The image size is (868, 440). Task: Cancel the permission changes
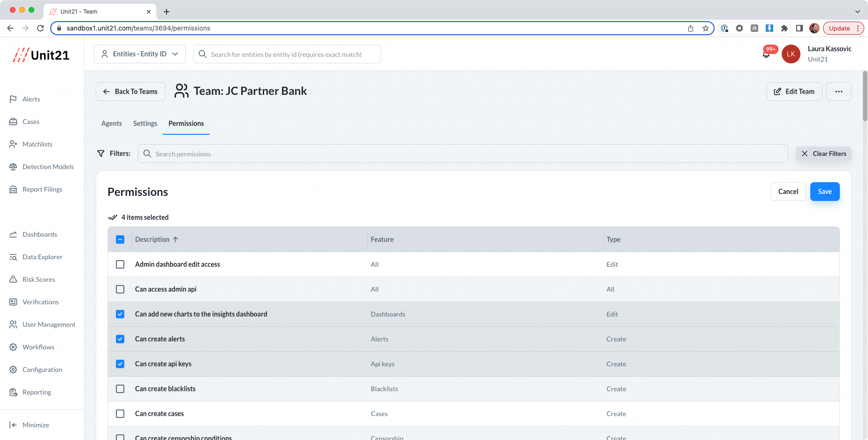[788, 192]
